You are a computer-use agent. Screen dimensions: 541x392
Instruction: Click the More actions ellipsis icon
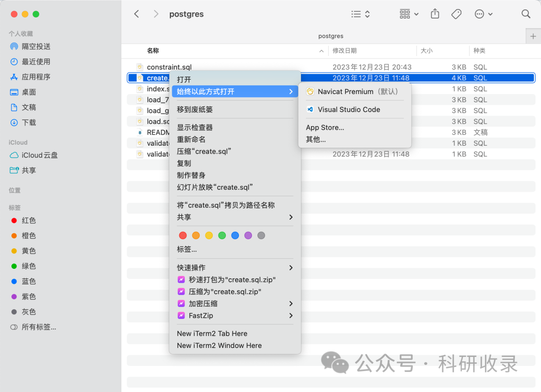coord(479,14)
